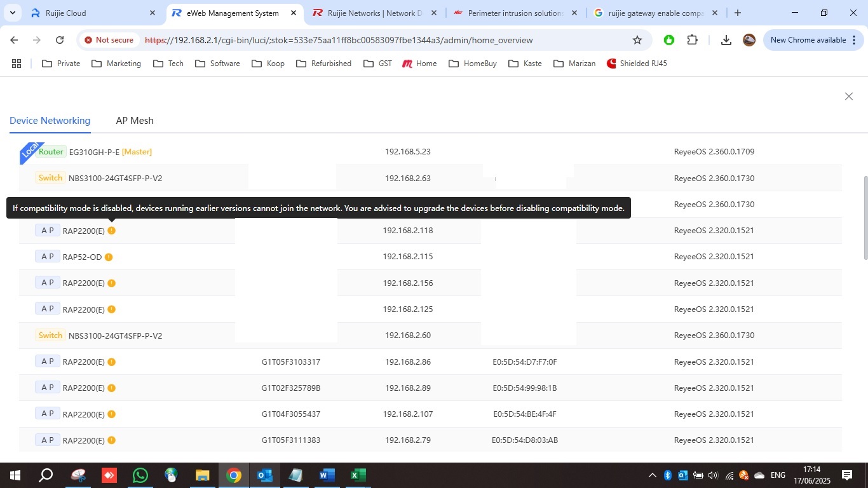Open the GST bookmarks folder
This screenshot has width=868, height=488.
click(x=377, y=64)
